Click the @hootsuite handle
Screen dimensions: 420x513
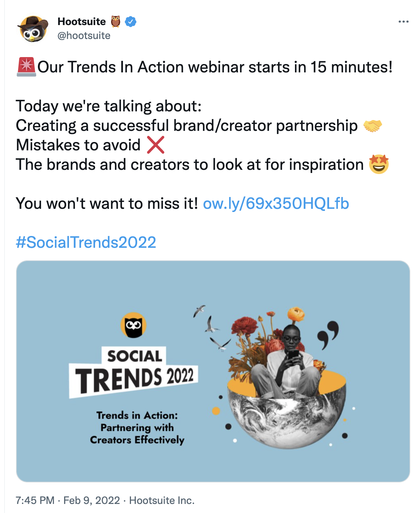tap(84, 35)
